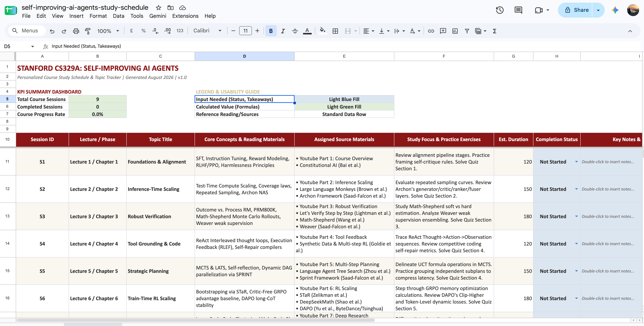Image resolution: width=644 pixels, height=326 pixels.
Task: Collapse the toolbar with chevron
Action: click(630, 31)
